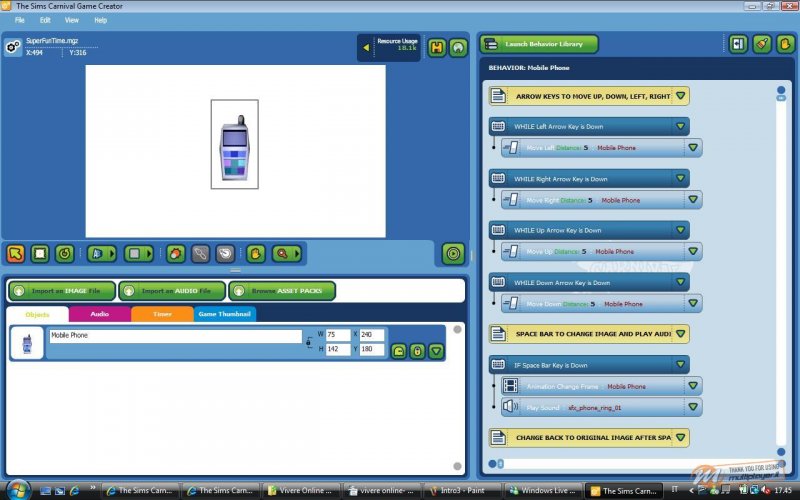Select the hand pan tool
Screen dimensions: 800x500
tap(255, 254)
